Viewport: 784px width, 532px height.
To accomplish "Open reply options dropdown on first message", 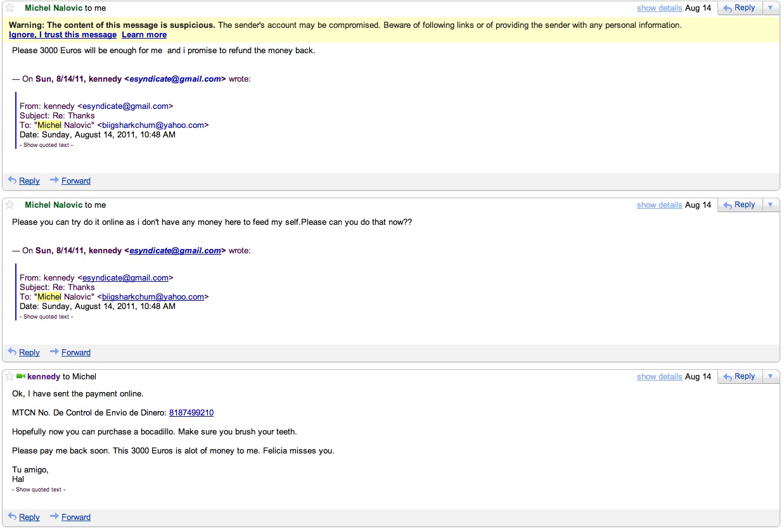I will (x=770, y=8).
